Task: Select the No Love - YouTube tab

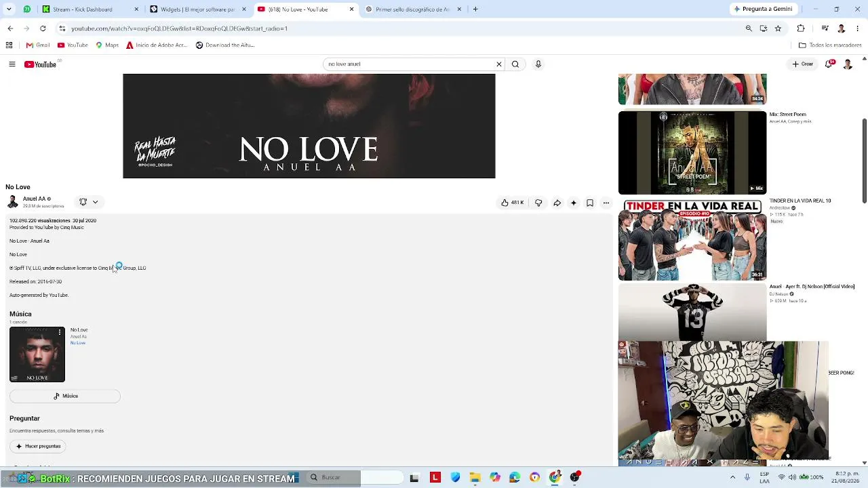Action: [305, 9]
